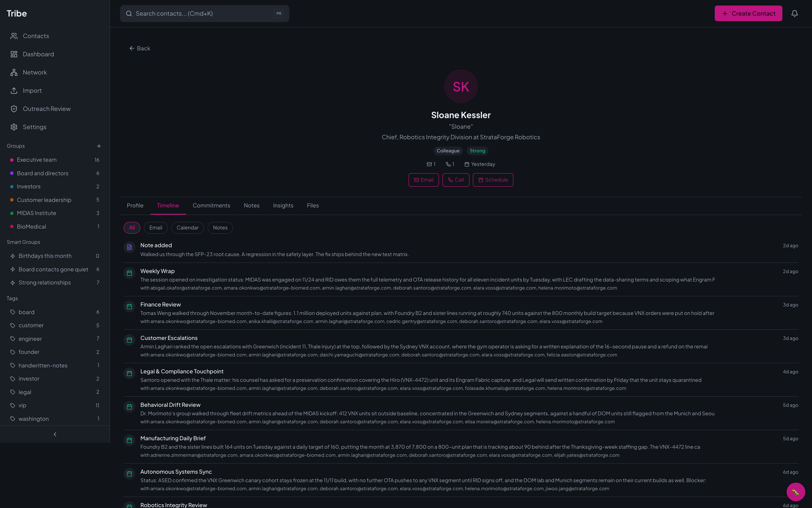Click the notifications bell icon
812x508 pixels.
(x=795, y=14)
